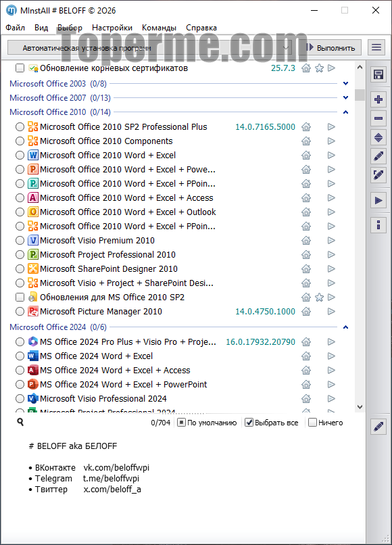Click the program list scrollbar thumb
Viewport: 392px width, 545px height.
[x=360, y=95]
